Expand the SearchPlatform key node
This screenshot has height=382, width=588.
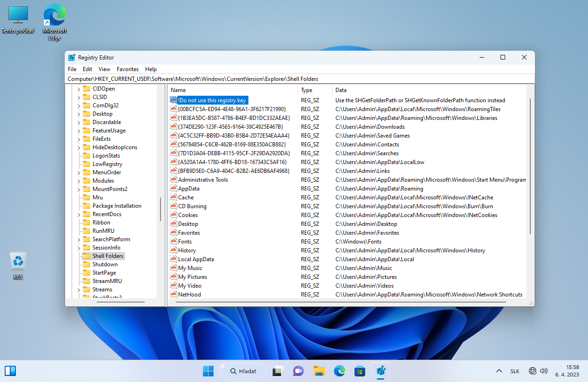[x=79, y=239]
